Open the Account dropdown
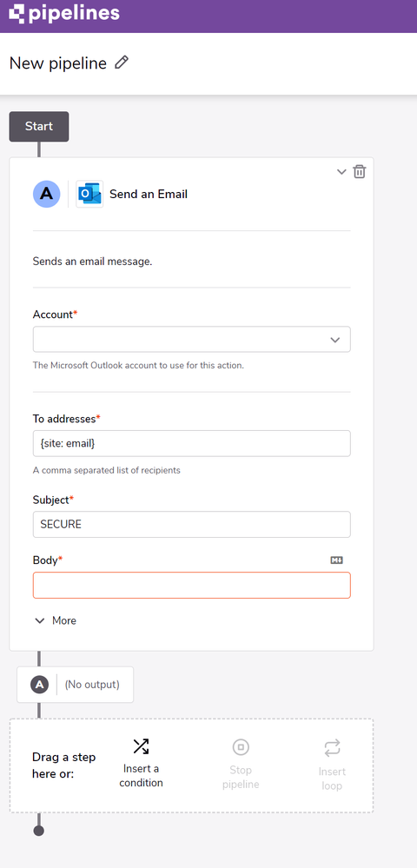This screenshot has height=868, width=417. 192,340
